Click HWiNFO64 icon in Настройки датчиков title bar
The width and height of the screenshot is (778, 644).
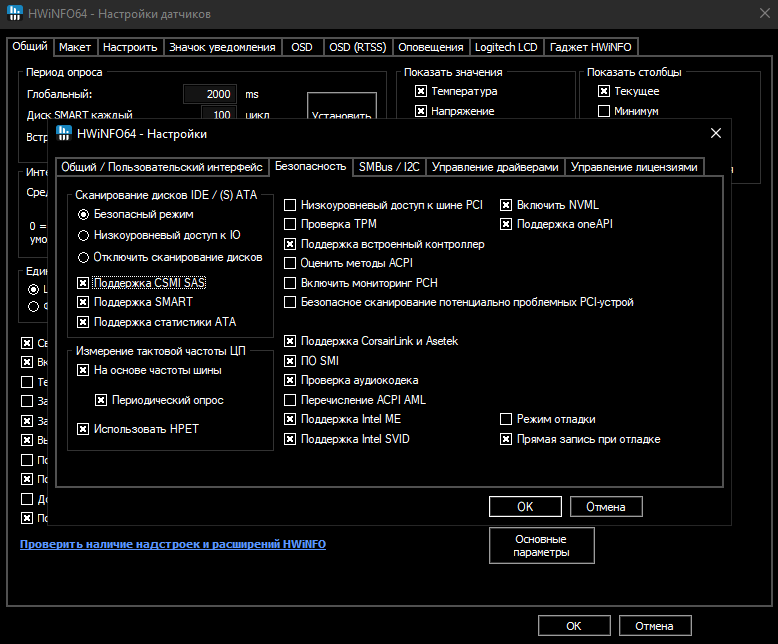pos(15,13)
